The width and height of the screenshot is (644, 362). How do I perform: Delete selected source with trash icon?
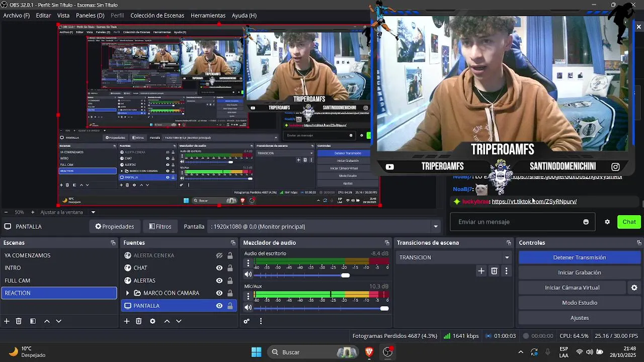tap(139, 321)
